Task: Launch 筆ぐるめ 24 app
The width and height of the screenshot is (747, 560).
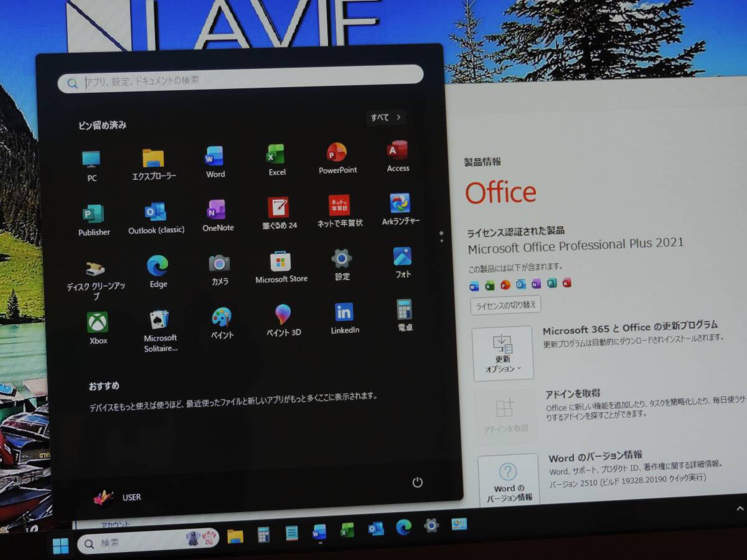Action: (x=279, y=213)
